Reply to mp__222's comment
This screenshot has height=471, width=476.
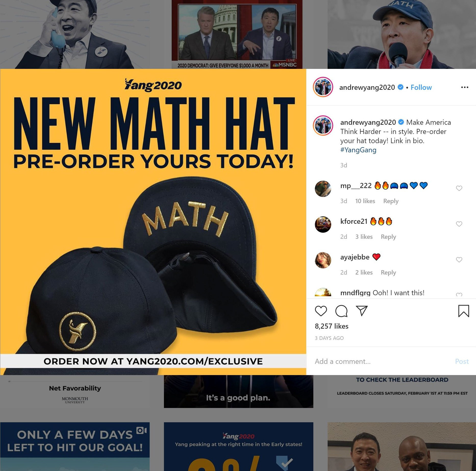tap(391, 201)
